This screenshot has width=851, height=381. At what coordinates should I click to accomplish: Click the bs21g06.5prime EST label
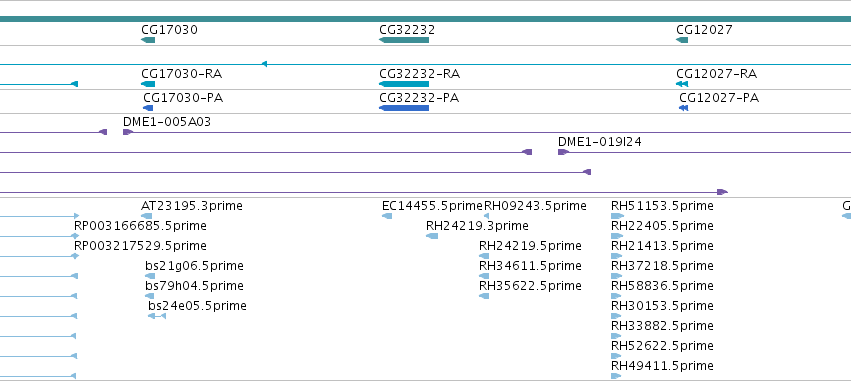pos(194,266)
